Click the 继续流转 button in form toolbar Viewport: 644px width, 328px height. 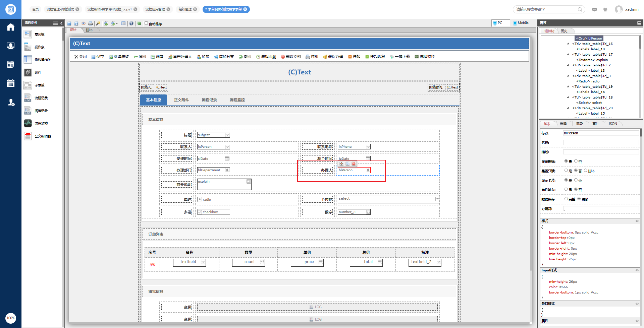point(119,57)
